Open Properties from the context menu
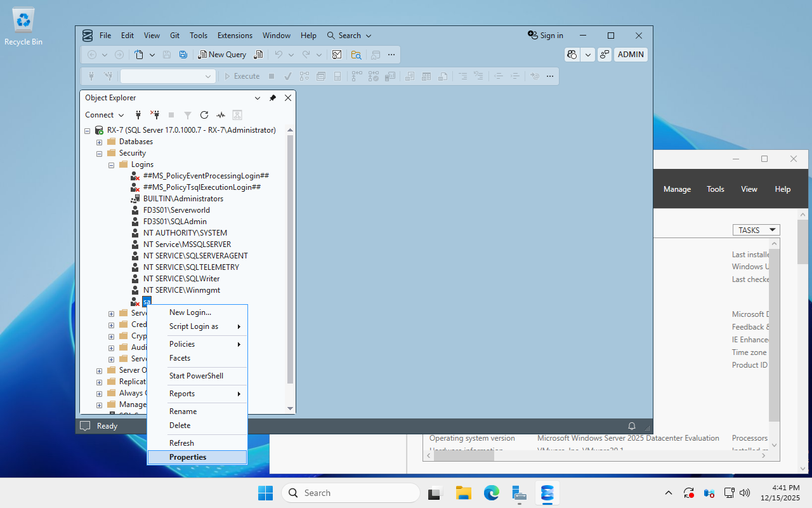This screenshot has width=812, height=508. [188, 457]
